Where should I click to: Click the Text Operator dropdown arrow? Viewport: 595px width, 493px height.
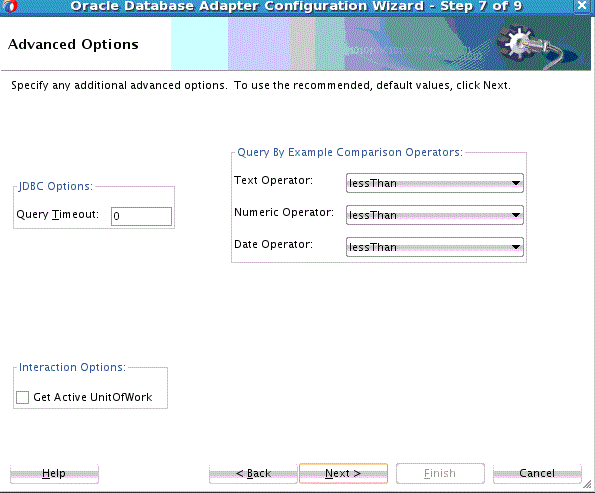pos(516,183)
